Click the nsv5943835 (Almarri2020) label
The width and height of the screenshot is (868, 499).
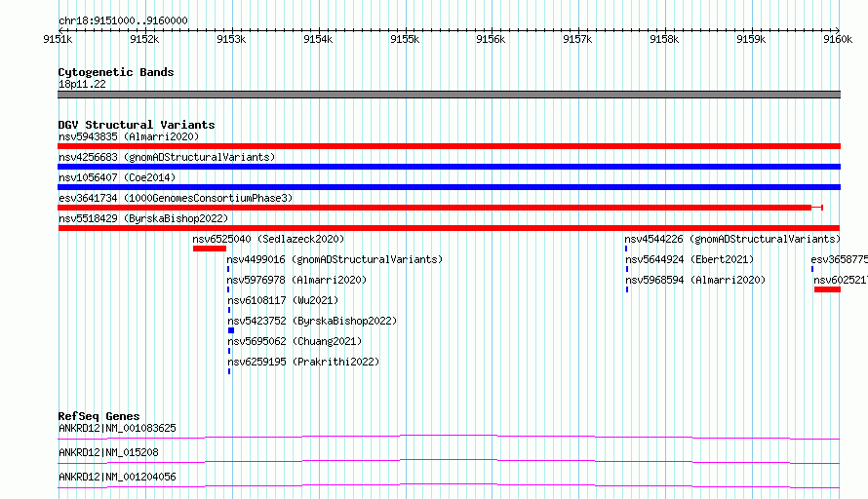129,136
